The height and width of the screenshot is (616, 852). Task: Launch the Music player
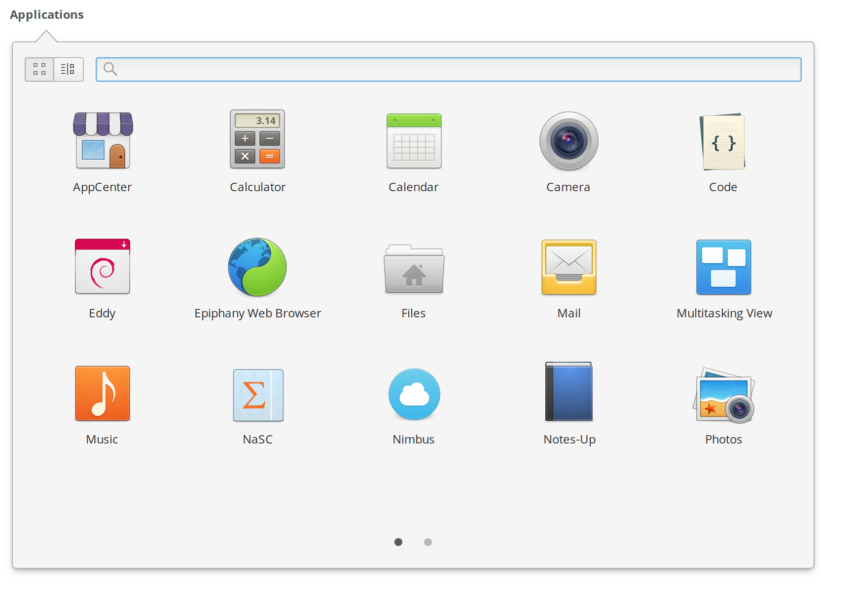(x=103, y=393)
